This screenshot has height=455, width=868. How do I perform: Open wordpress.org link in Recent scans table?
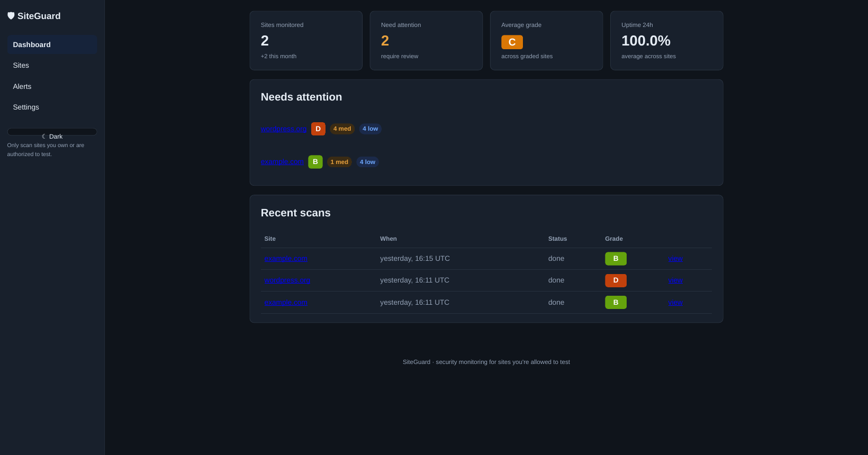point(287,280)
